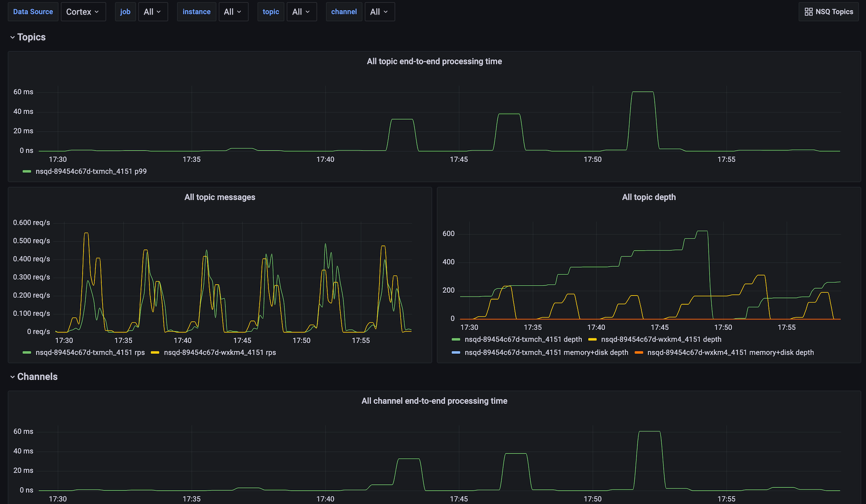Open the channel All dropdown

pyautogui.click(x=380, y=12)
